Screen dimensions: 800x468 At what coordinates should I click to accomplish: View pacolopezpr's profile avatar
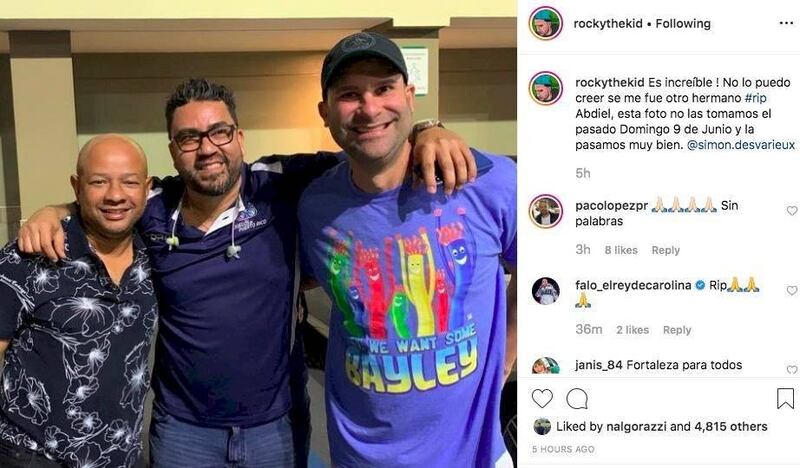[545, 211]
